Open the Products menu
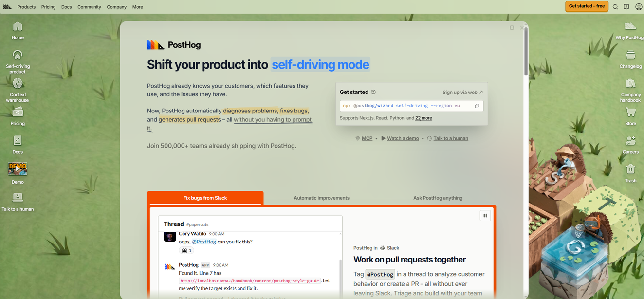The image size is (644, 299). tap(26, 7)
